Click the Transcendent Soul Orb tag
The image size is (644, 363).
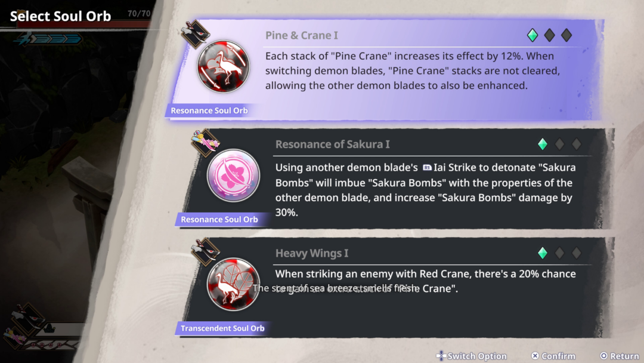tap(222, 328)
